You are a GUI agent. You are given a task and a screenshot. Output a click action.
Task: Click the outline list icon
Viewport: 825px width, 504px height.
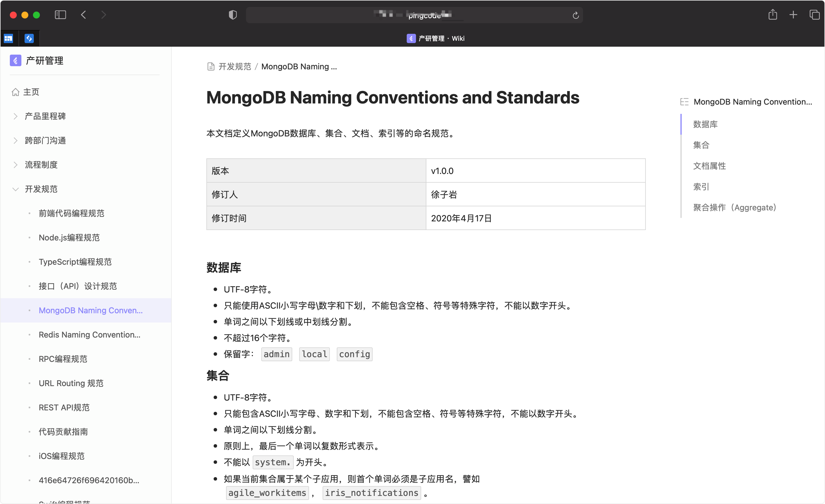[x=684, y=102]
